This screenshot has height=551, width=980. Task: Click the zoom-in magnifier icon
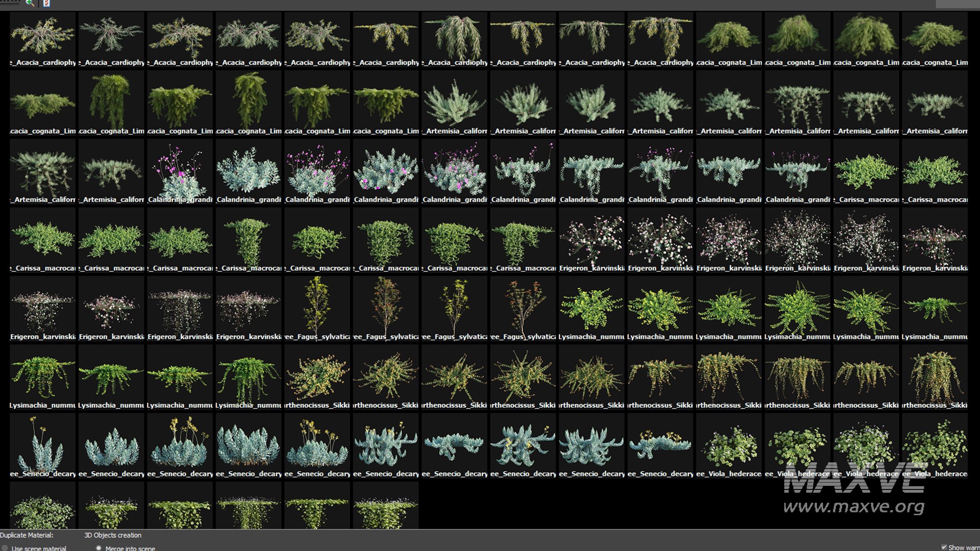30,3
